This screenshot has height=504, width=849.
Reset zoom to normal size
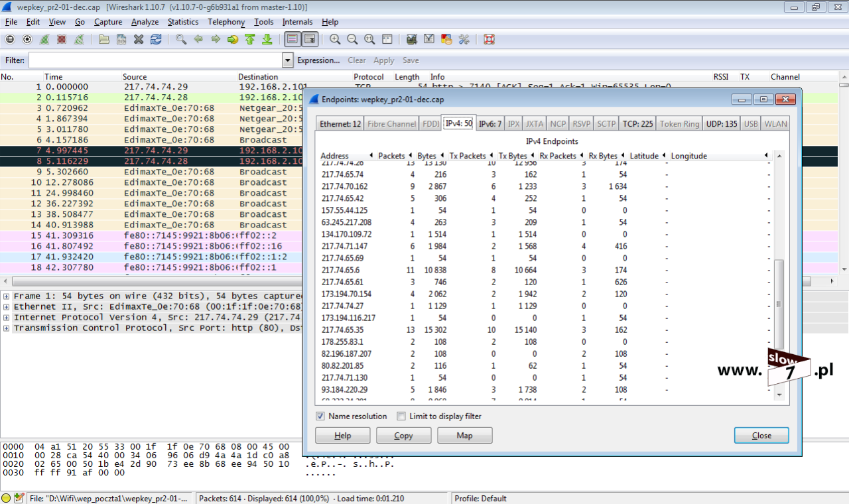point(369,39)
